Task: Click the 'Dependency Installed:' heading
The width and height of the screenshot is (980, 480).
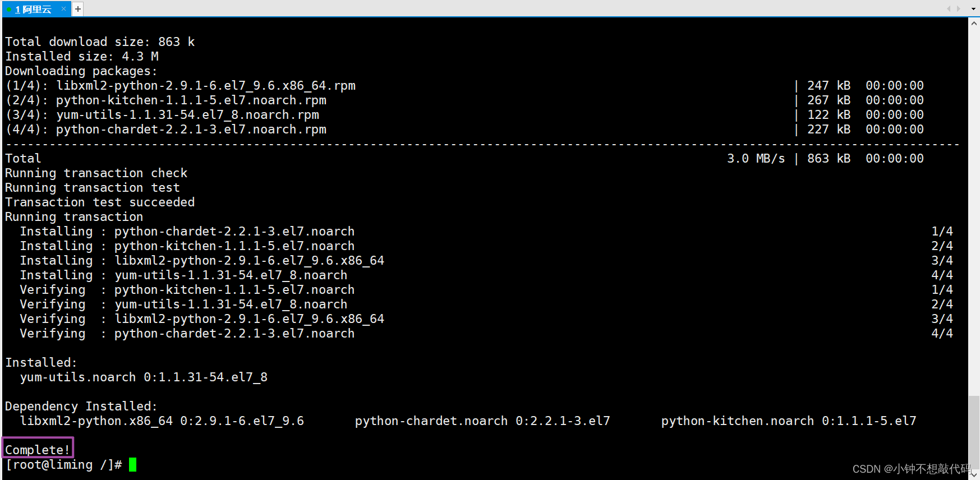Action: 81,407
